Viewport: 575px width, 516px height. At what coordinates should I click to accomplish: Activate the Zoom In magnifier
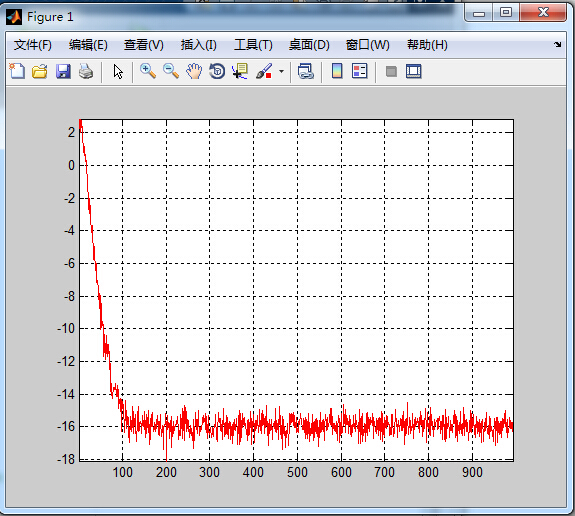148,71
